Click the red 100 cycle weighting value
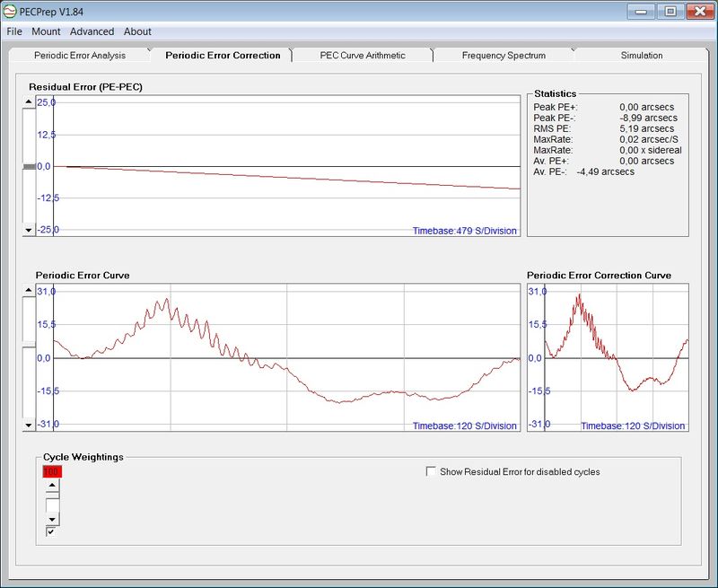718x588 pixels. [52, 471]
